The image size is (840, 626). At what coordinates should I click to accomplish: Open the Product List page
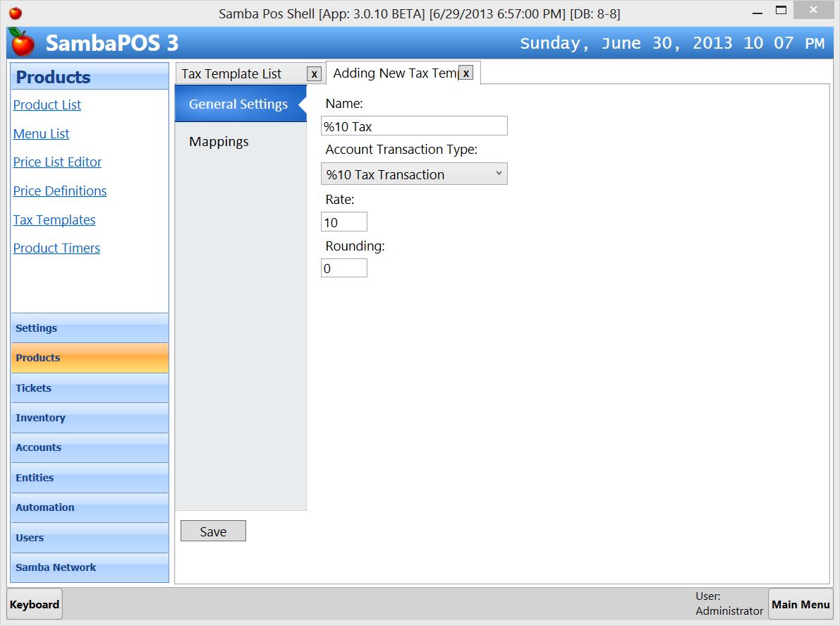(47, 104)
